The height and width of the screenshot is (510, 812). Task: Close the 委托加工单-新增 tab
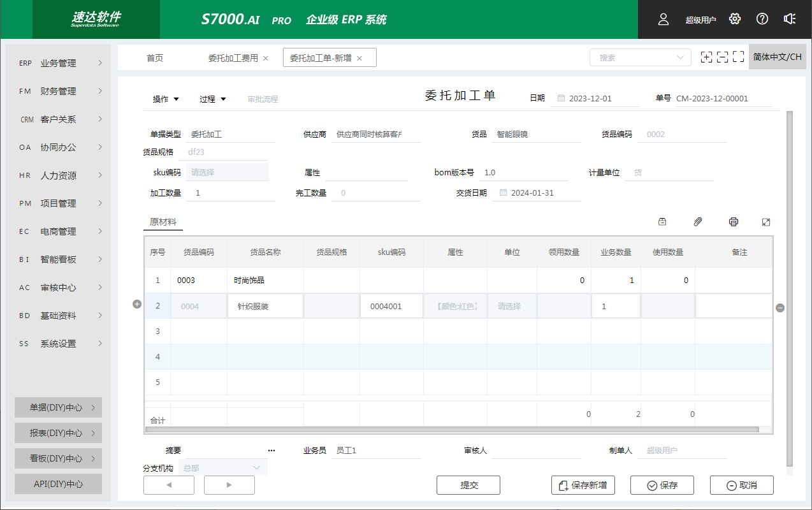coord(359,58)
